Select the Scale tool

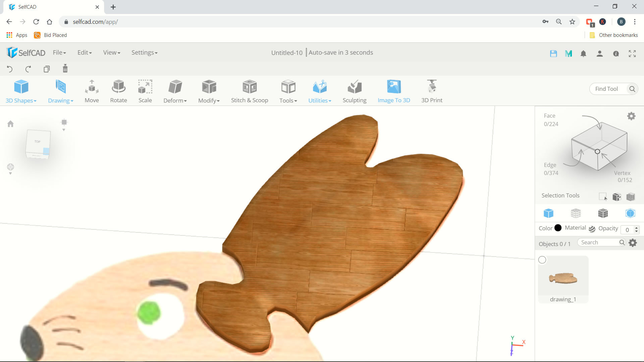tap(145, 92)
